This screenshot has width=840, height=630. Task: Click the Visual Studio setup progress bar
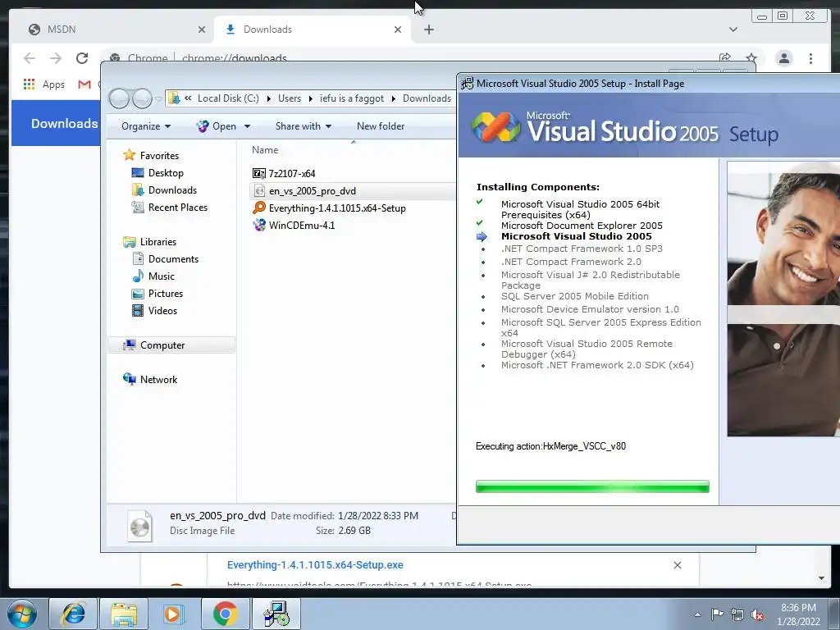pos(592,486)
